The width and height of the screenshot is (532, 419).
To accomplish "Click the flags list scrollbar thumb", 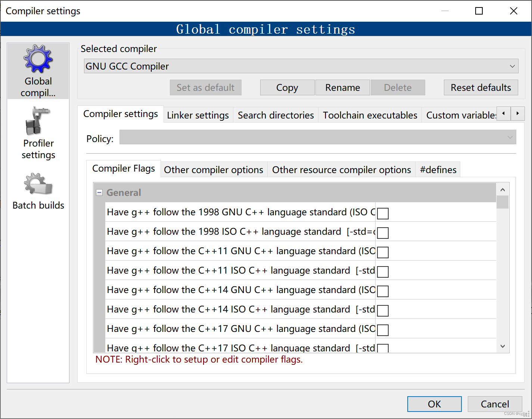I will (503, 202).
